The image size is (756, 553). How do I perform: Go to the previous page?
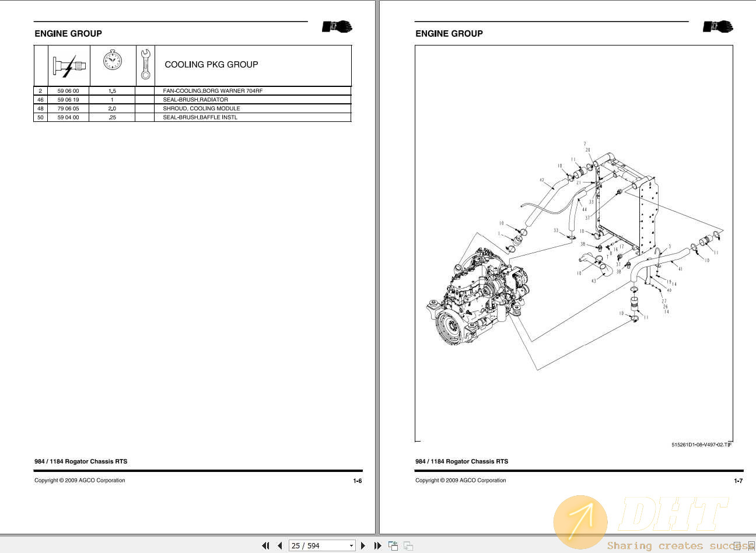click(x=280, y=546)
